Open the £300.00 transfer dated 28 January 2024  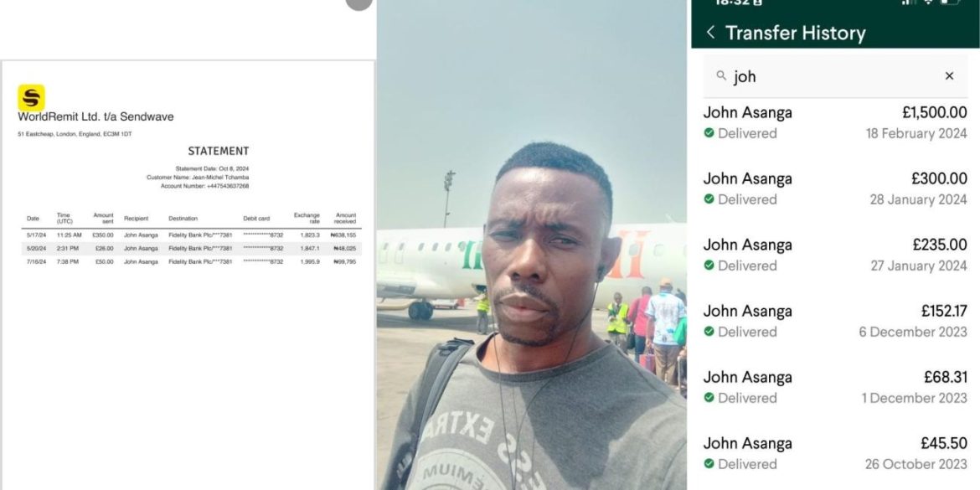pos(835,188)
